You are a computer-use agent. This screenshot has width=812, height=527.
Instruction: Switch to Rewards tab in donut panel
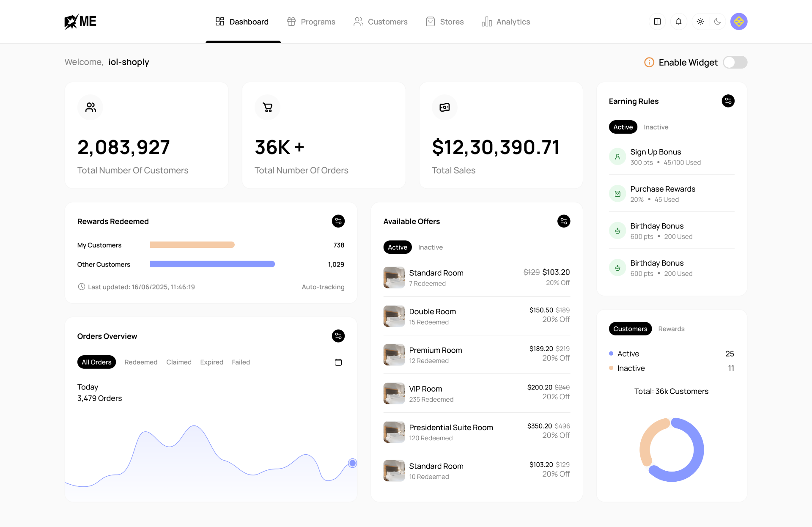tap(671, 329)
